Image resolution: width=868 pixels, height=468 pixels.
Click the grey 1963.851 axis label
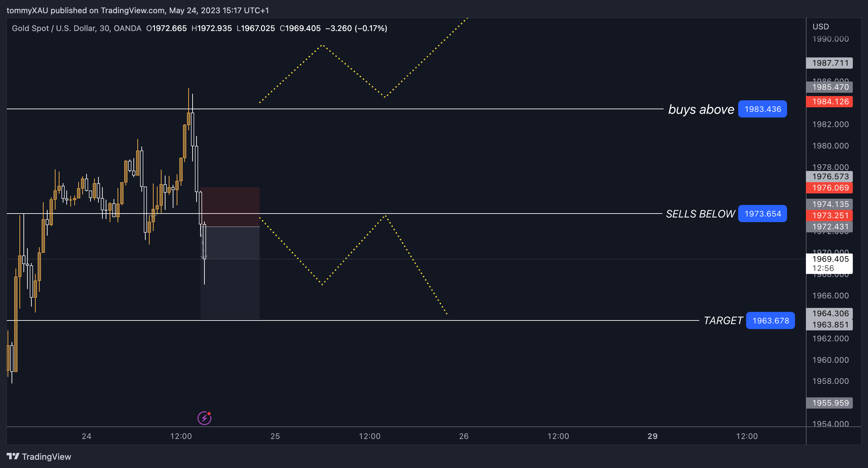[x=829, y=324]
